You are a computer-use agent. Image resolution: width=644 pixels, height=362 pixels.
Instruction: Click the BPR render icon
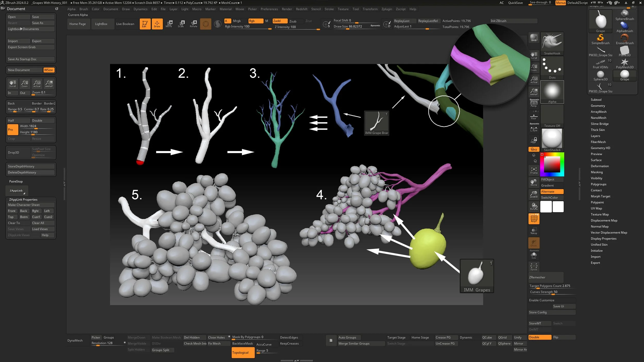534,38
